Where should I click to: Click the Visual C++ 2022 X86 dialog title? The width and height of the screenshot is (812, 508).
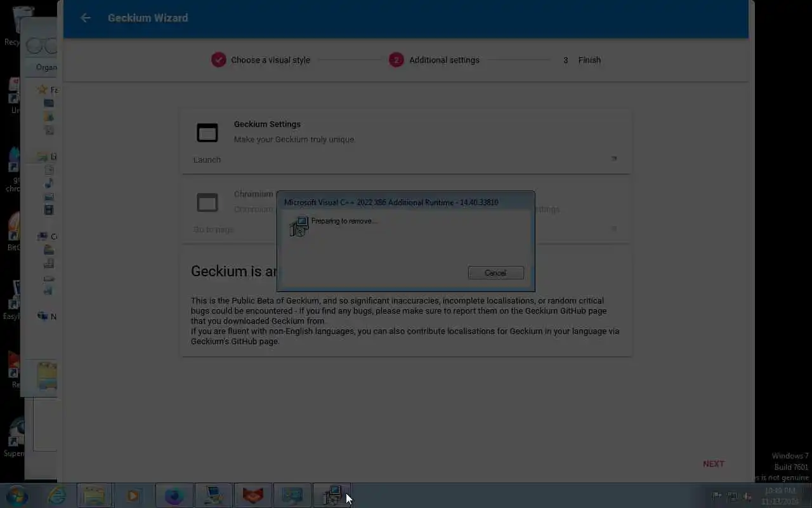(x=391, y=202)
